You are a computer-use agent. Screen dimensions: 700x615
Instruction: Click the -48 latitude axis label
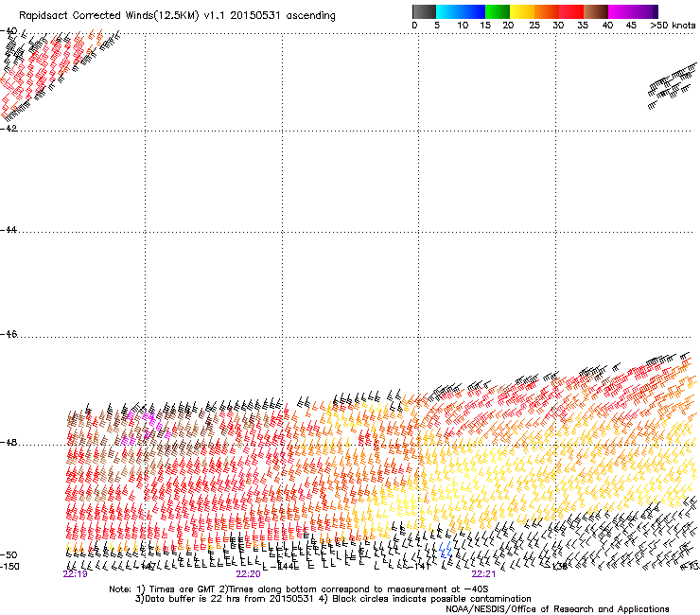point(9,442)
